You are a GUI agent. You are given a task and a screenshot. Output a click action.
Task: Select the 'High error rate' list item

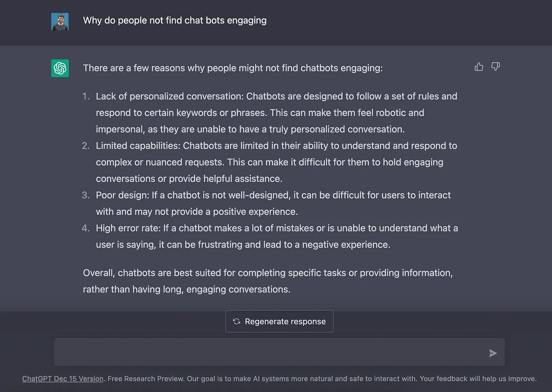pyautogui.click(x=276, y=236)
